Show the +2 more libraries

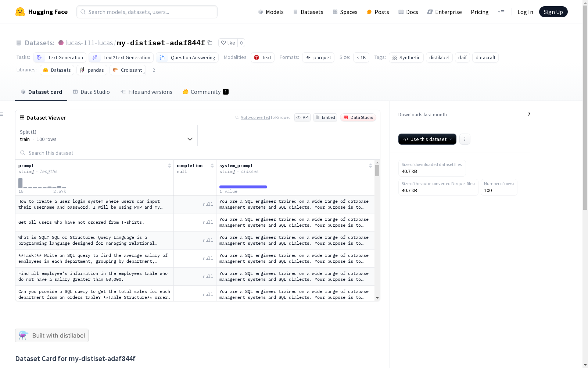[x=152, y=70]
